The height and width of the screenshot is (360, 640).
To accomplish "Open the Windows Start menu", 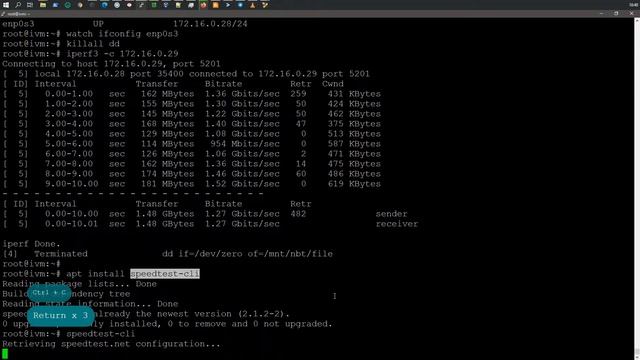I will click(6, 5).
